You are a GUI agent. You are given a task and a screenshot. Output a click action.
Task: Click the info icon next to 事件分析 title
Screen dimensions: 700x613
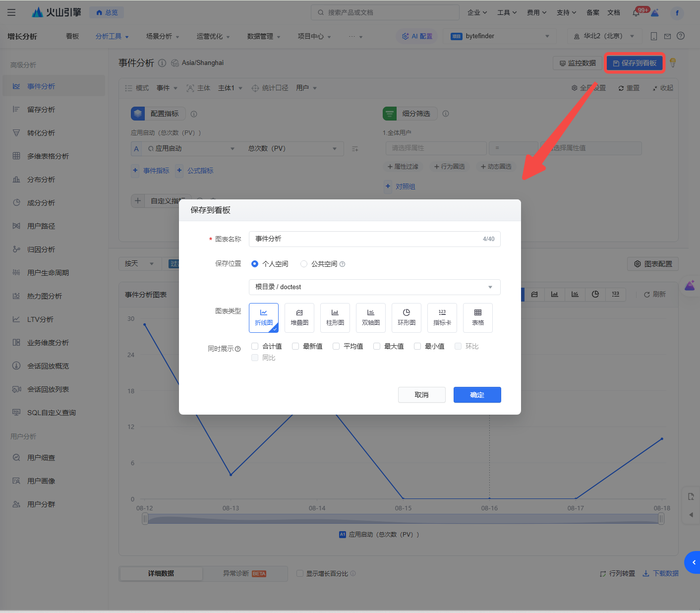162,63
